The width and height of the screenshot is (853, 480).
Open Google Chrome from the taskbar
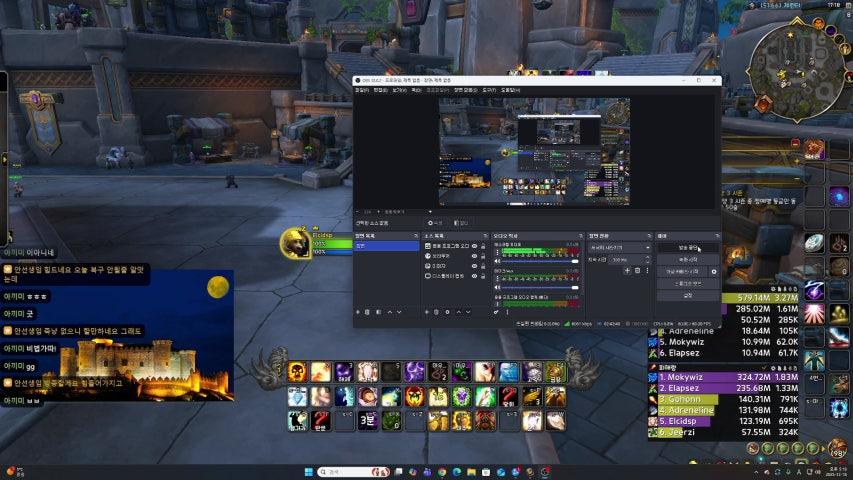[442, 472]
